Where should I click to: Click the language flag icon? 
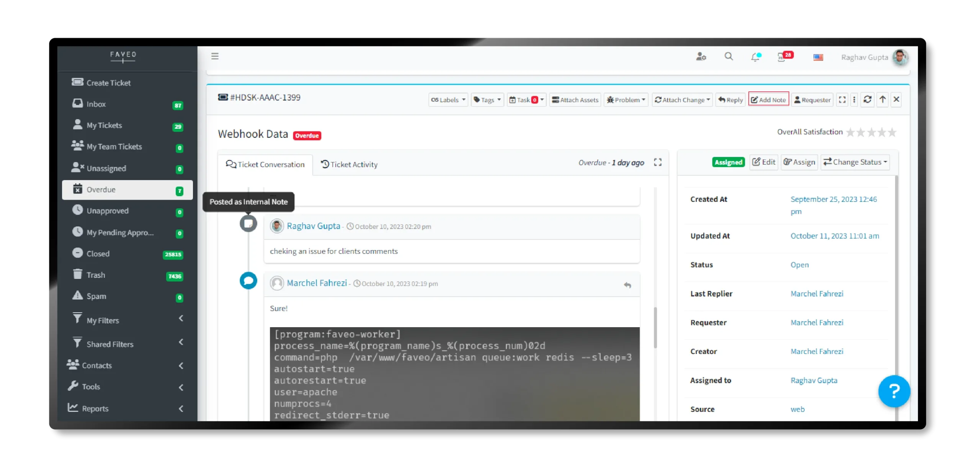818,57
